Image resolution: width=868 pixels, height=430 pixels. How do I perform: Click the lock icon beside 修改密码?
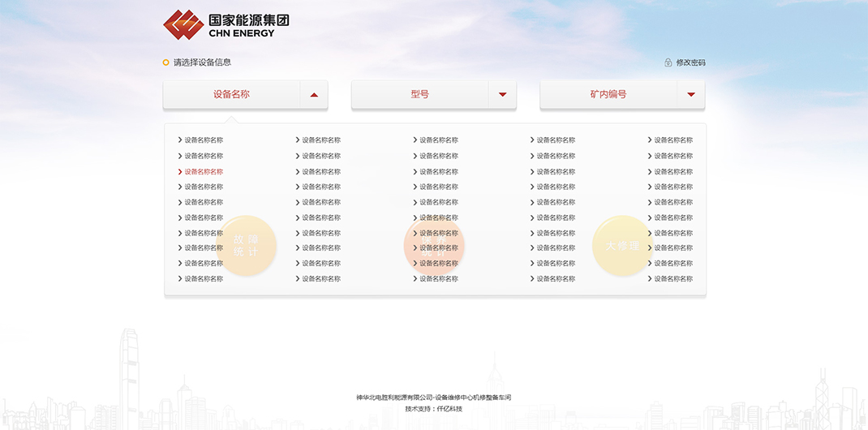tap(668, 62)
